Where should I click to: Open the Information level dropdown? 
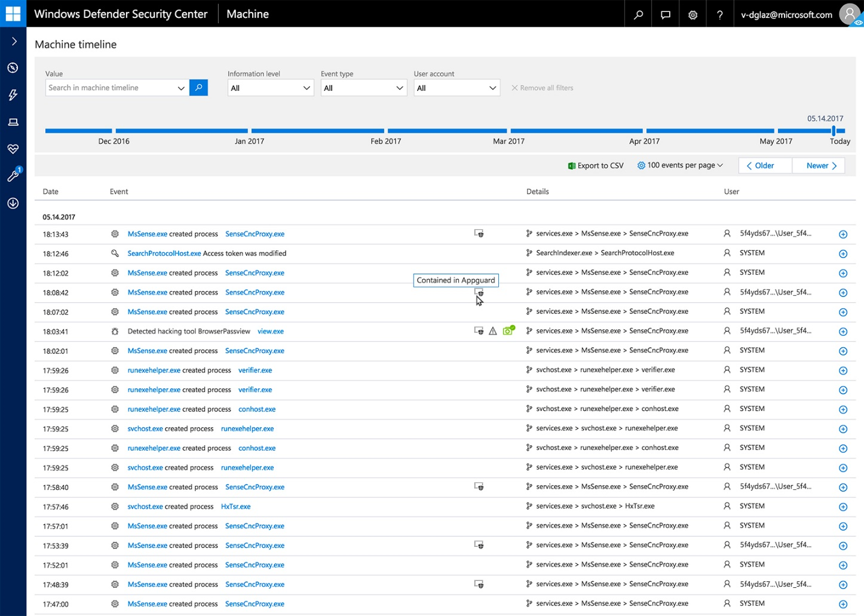coord(270,88)
